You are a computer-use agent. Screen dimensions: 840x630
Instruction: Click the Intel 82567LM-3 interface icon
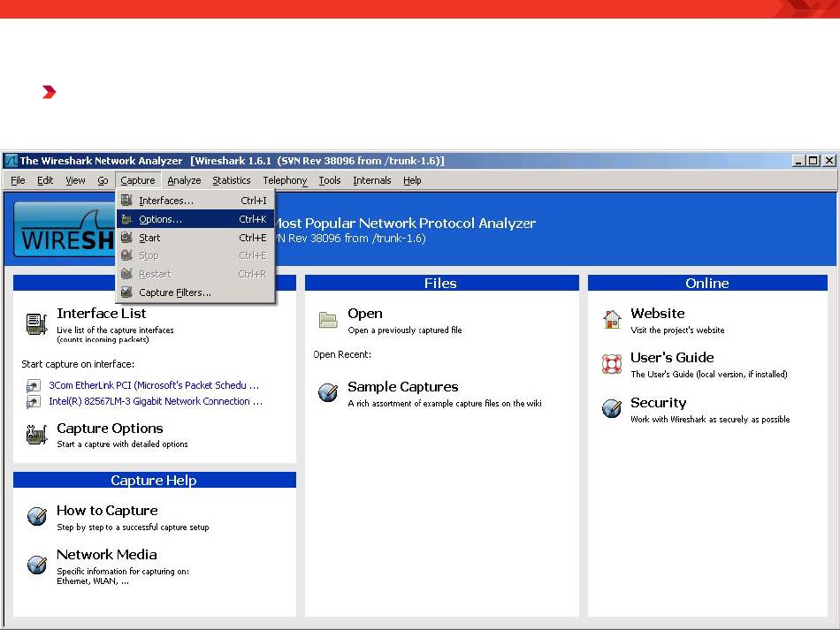pyautogui.click(x=34, y=401)
